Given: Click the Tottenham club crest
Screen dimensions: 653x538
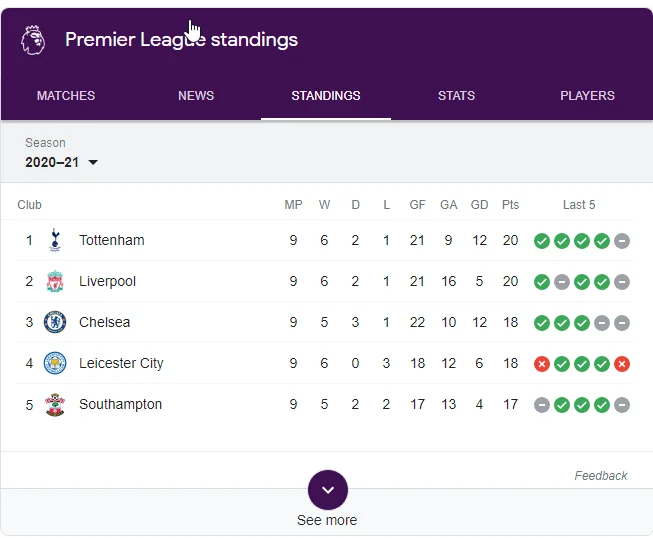Looking at the screenshot, I should (x=55, y=240).
